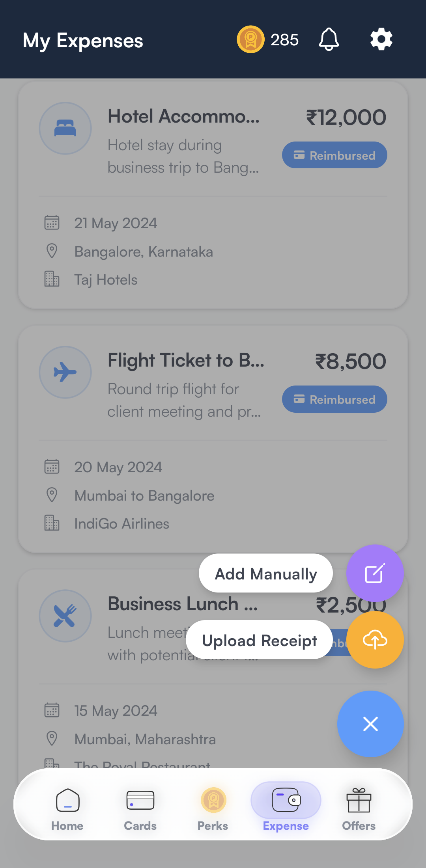
Task: Tap the hotel bed category icon
Action: (65, 129)
